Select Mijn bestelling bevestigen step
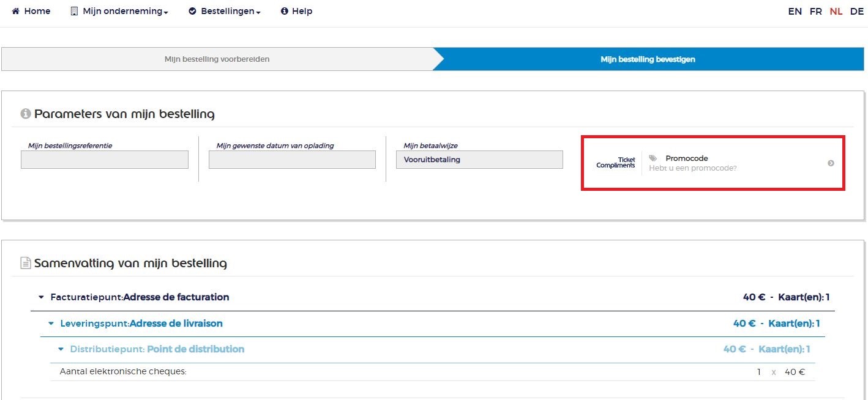The width and height of the screenshot is (868, 400). (x=648, y=59)
